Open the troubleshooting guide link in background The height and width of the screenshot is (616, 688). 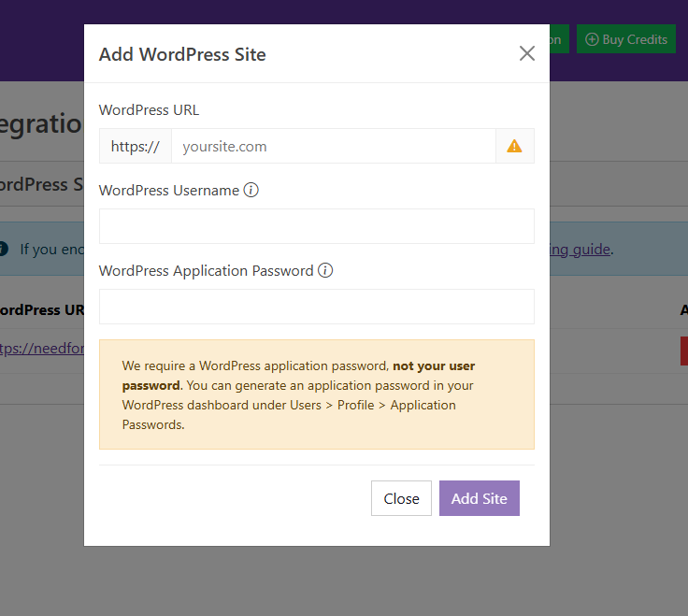(x=580, y=250)
